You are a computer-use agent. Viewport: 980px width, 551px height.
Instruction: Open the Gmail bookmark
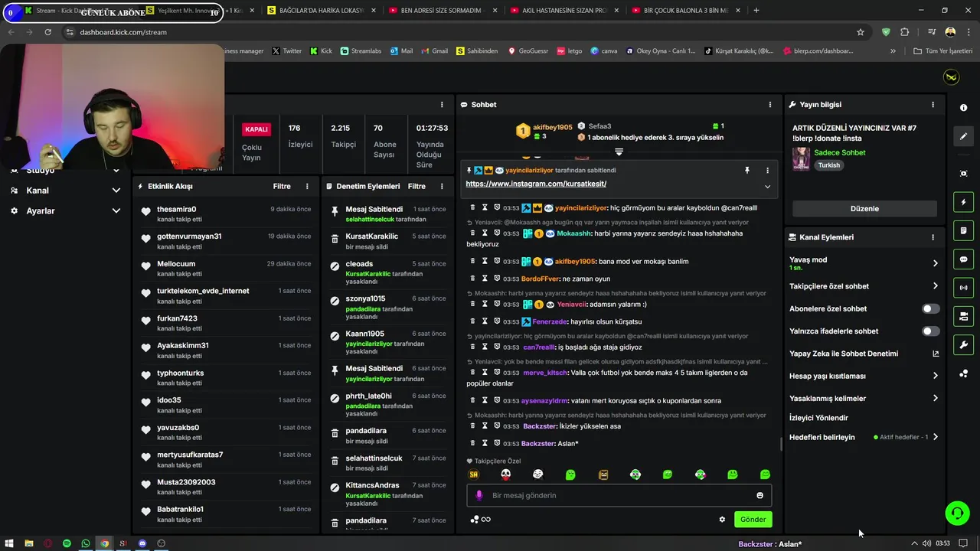coord(434,51)
